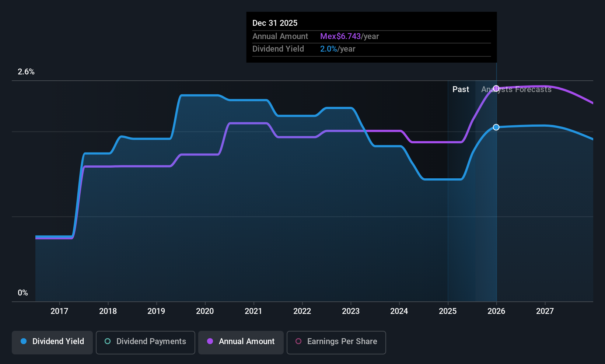Enable the Dividend Payments series
This screenshot has width=605, height=364.
tap(146, 343)
